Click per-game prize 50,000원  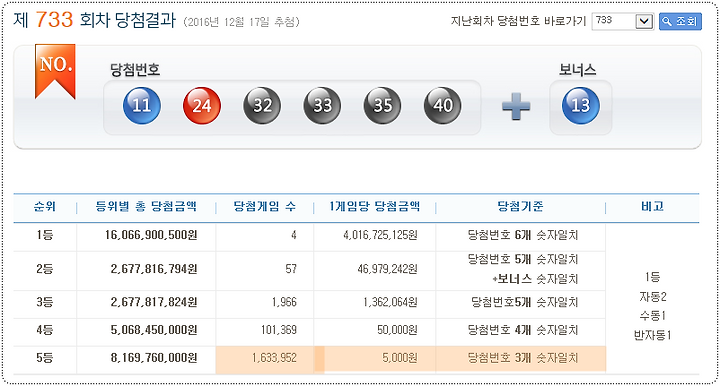(397, 330)
